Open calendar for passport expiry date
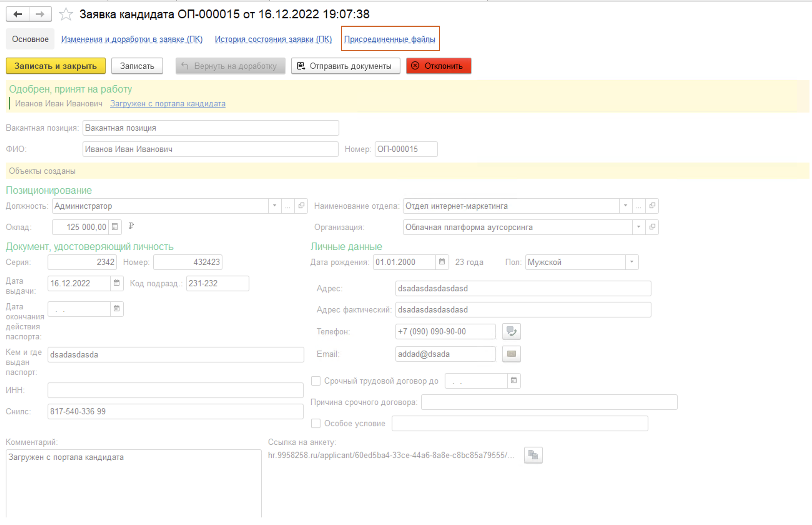Screen dimensions: 812x525 [x=116, y=309]
